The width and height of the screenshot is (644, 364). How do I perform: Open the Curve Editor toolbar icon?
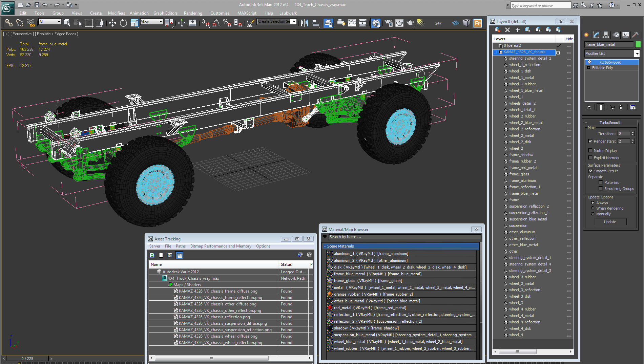pyautogui.click(x=352, y=23)
